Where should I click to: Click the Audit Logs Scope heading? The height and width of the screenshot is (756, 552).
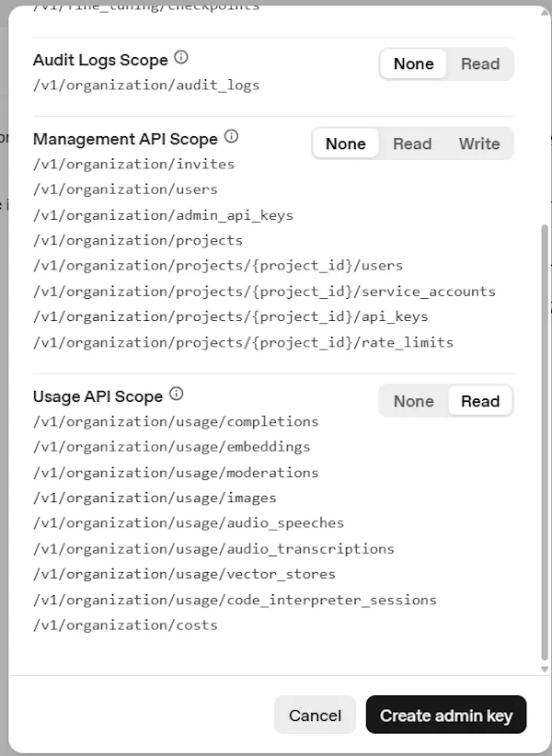click(100, 60)
